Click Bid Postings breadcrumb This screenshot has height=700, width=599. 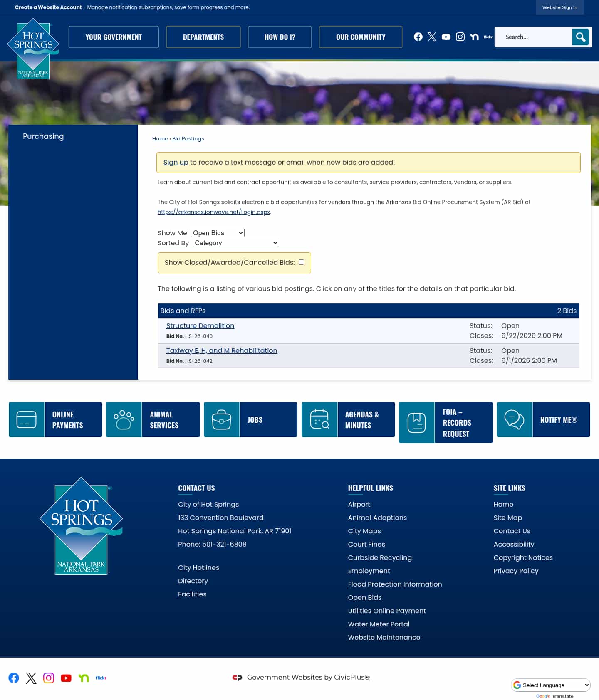tap(188, 139)
